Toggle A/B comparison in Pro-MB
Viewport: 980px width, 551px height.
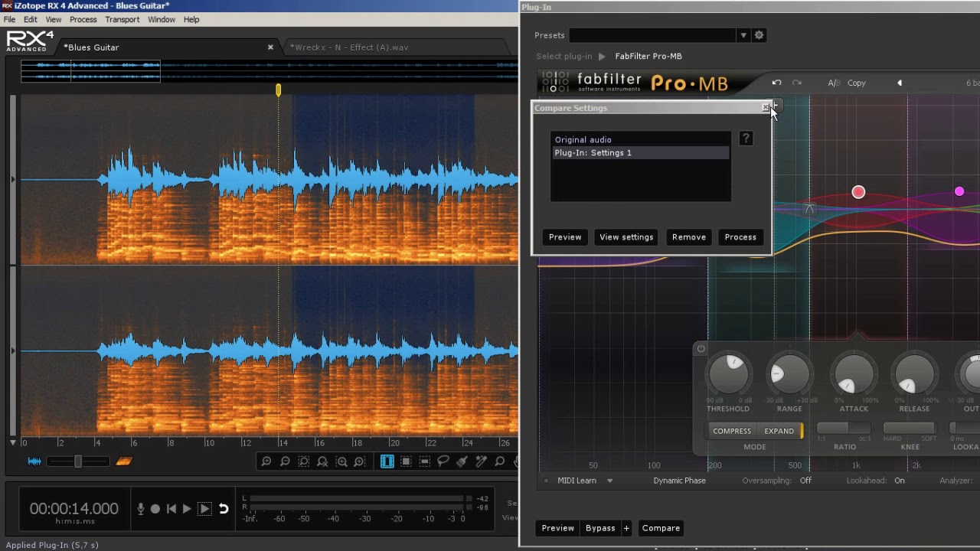pyautogui.click(x=833, y=83)
